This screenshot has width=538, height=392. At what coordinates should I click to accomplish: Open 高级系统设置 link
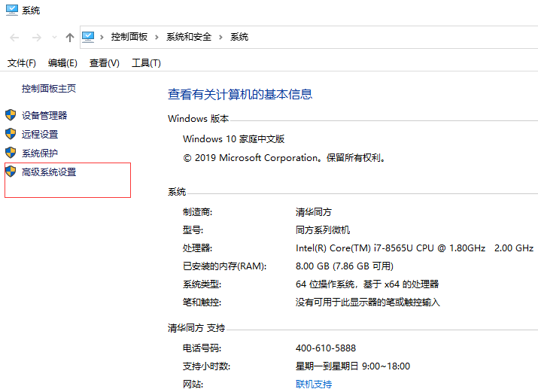click(49, 172)
